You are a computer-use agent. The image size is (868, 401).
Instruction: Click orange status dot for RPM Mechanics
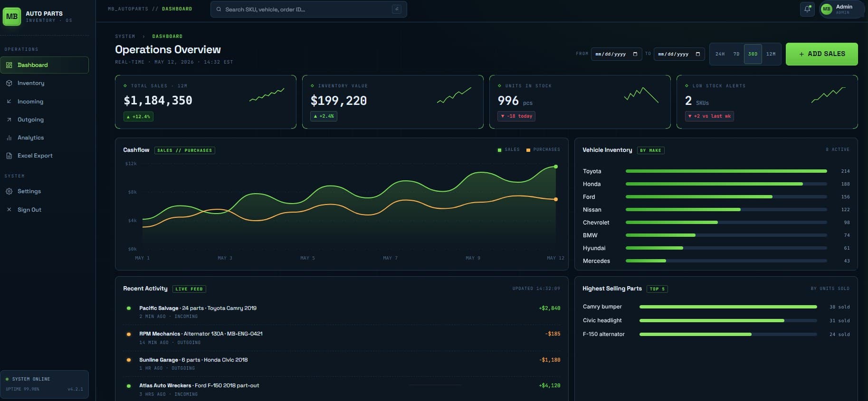pos(129,334)
